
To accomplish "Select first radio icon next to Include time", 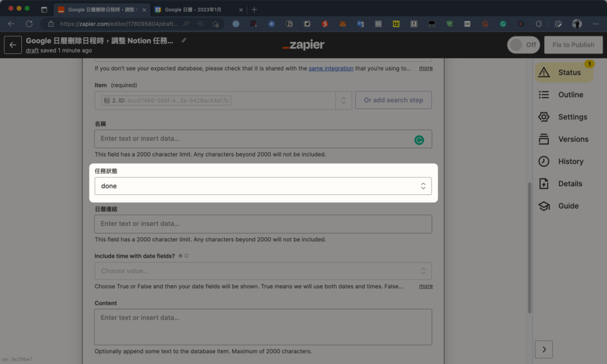I will (180, 256).
